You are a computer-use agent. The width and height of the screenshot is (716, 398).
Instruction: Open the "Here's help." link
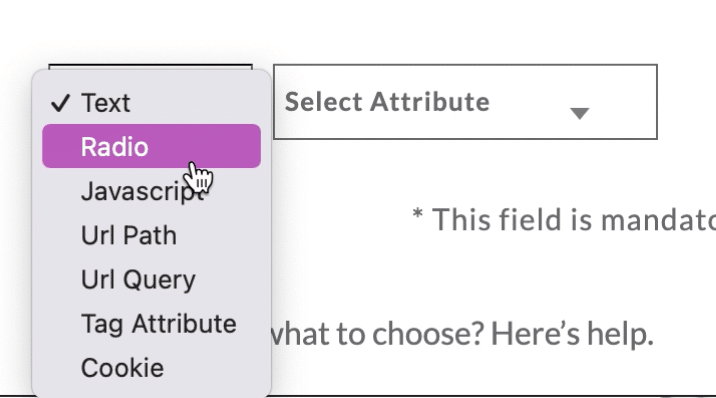[572, 334]
